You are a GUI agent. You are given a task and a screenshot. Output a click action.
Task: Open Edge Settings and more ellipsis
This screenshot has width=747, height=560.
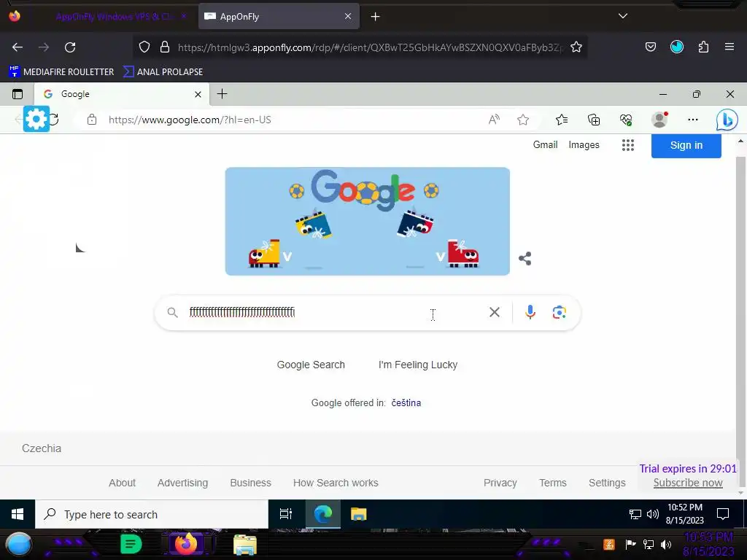pyautogui.click(x=693, y=120)
